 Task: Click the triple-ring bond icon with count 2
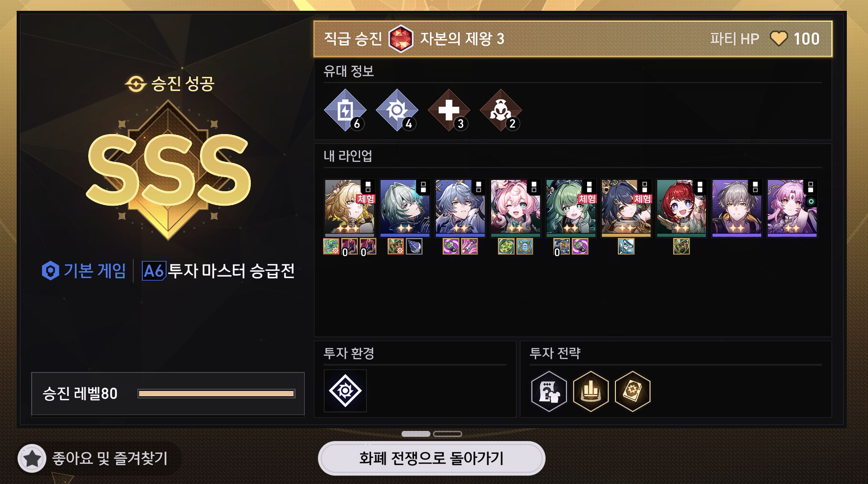point(501,110)
